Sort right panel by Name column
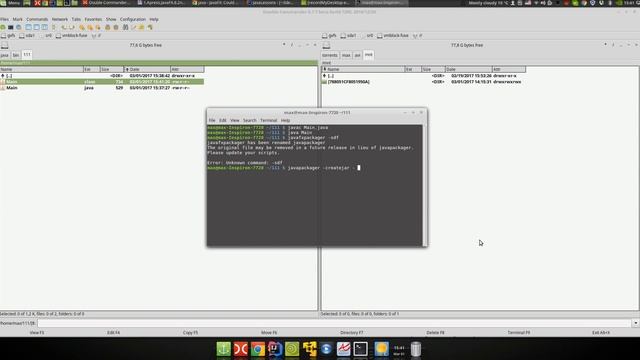The width and height of the screenshot is (640, 360). [x=363, y=69]
